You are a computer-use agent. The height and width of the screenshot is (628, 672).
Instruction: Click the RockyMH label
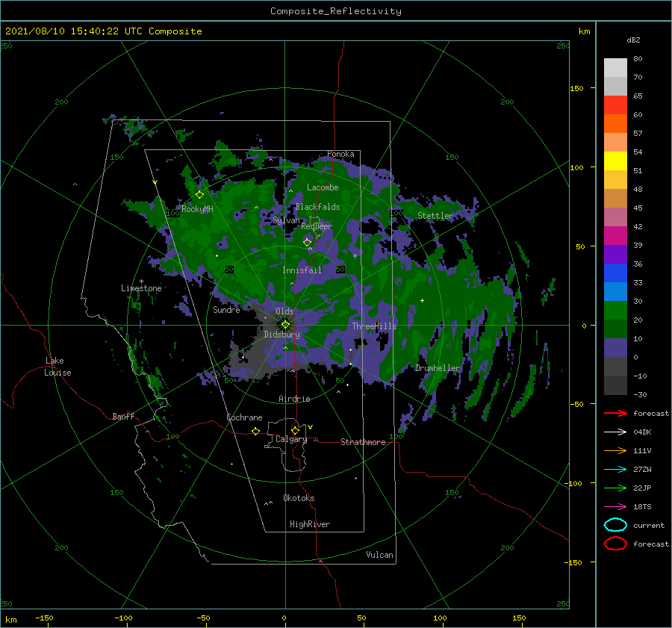click(x=197, y=209)
